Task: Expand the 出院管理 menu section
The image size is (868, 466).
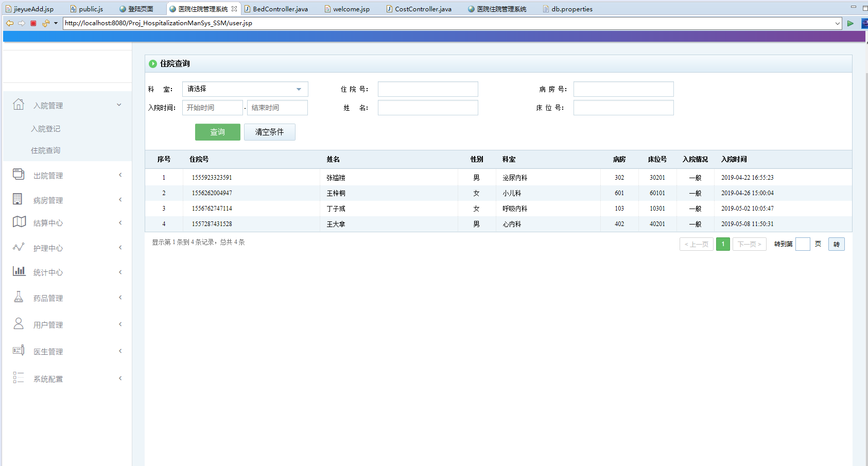Action: click(119, 175)
